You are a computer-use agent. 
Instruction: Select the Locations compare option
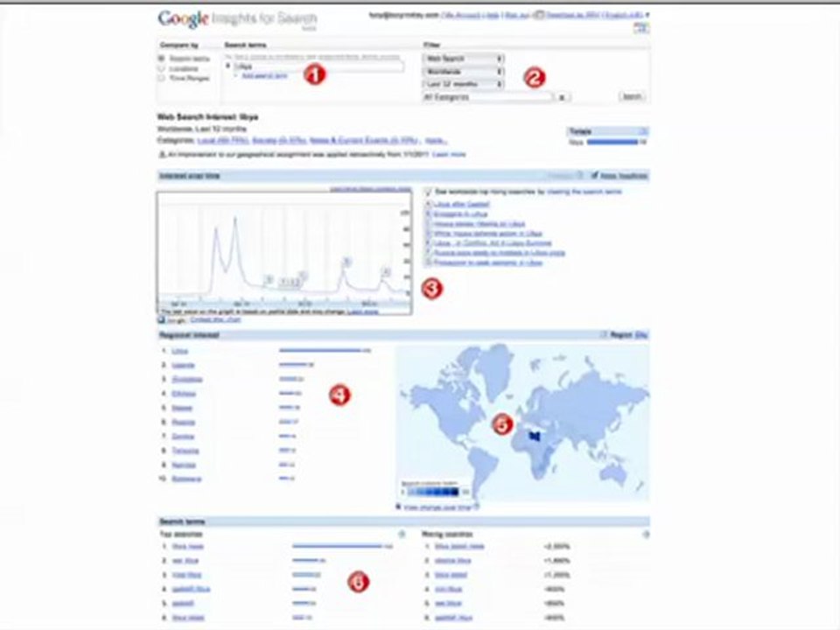[x=161, y=68]
